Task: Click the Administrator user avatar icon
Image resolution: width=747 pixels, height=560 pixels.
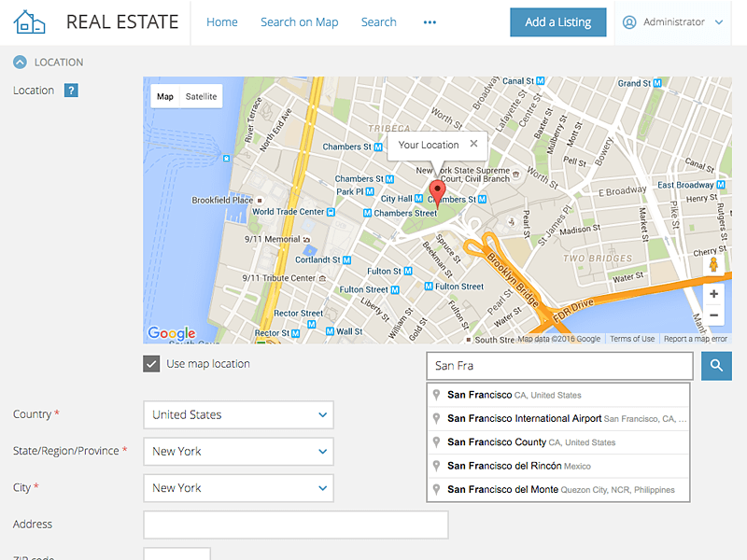Action: [x=629, y=22]
